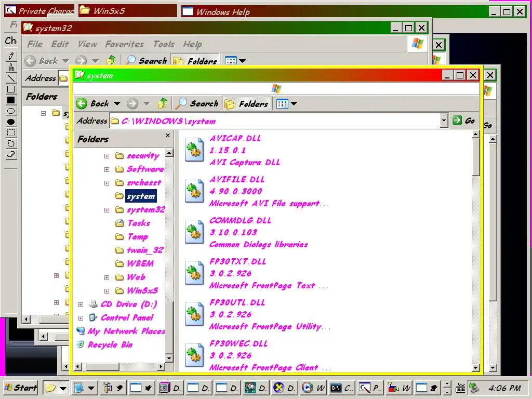
Task: Select the Tasks folder in tree
Action: (138, 223)
